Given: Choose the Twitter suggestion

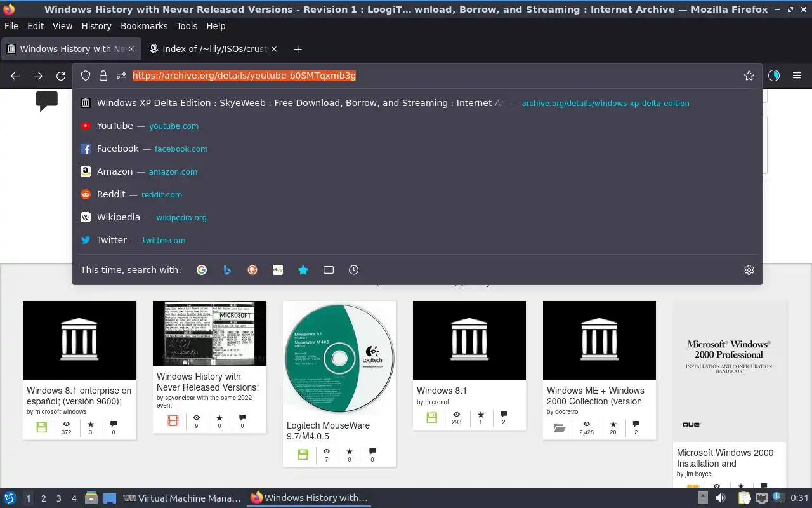Looking at the screenshot, I should (417, 240).
